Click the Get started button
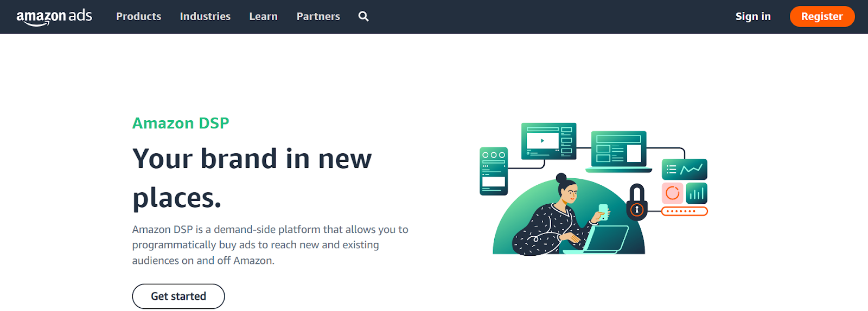868x311 pixels. point(178,296)
